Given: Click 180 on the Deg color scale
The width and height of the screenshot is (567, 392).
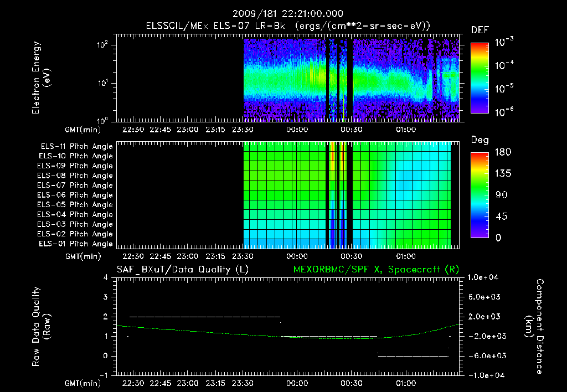Looking at the screenshot, I should tap(503, 152).
